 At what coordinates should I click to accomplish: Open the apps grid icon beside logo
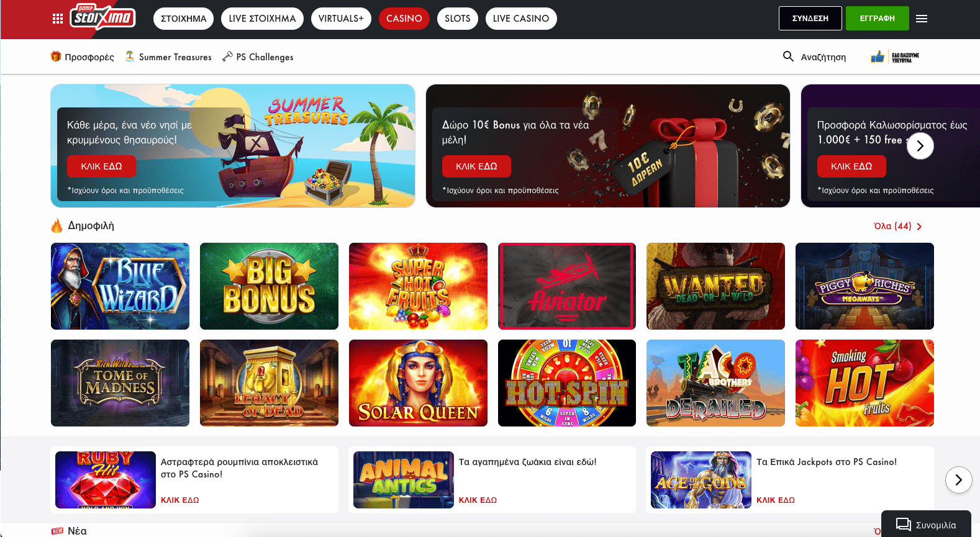(58, 19)
